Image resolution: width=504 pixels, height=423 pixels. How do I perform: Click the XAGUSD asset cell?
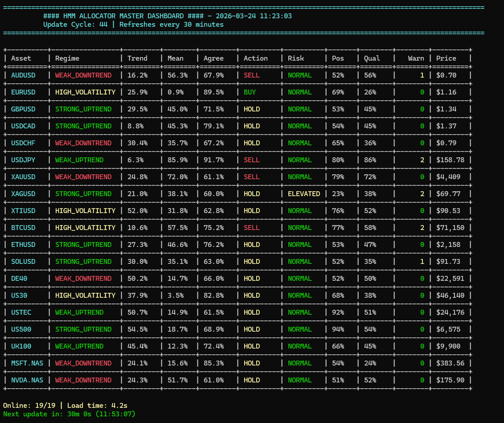[x=23, y=194]
